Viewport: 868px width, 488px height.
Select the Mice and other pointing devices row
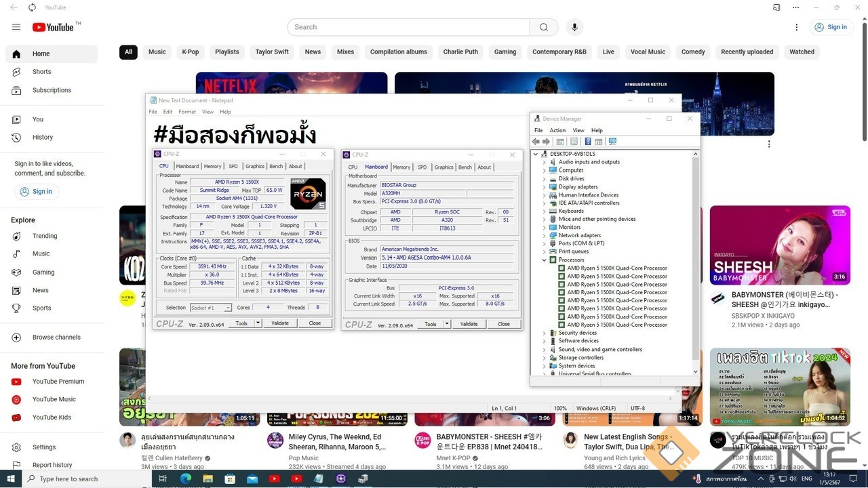(597, 220)
